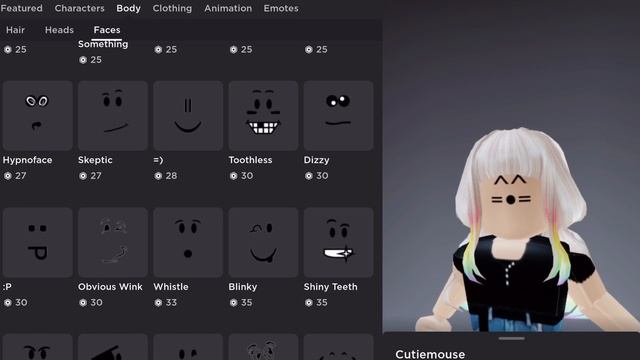Open the Characters tab
640x360 pixels.
click(x=80, y=8)
